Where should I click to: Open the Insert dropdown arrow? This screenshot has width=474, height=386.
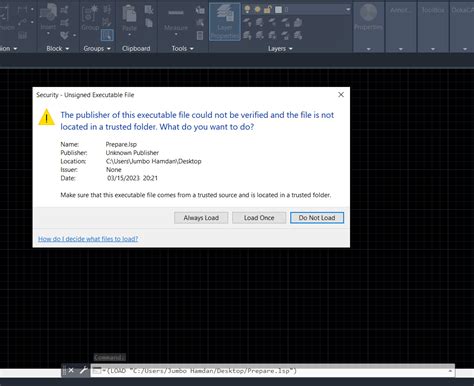click(48, 34)
